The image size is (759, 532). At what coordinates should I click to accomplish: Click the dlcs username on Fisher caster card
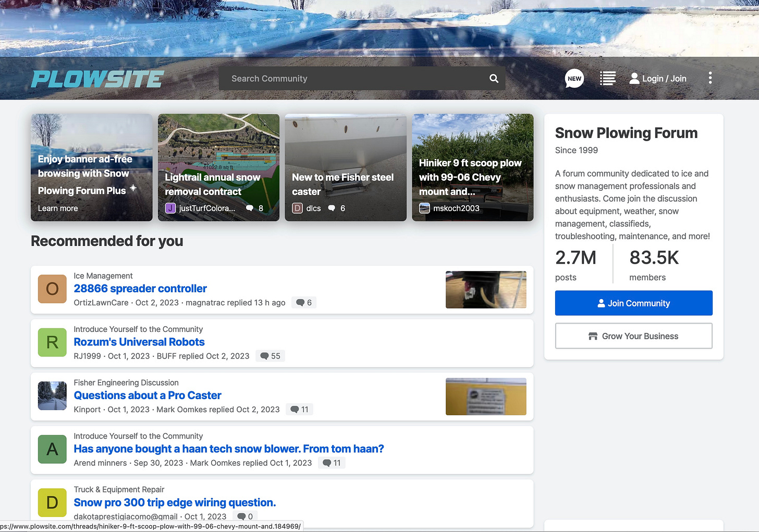point(313,208)
